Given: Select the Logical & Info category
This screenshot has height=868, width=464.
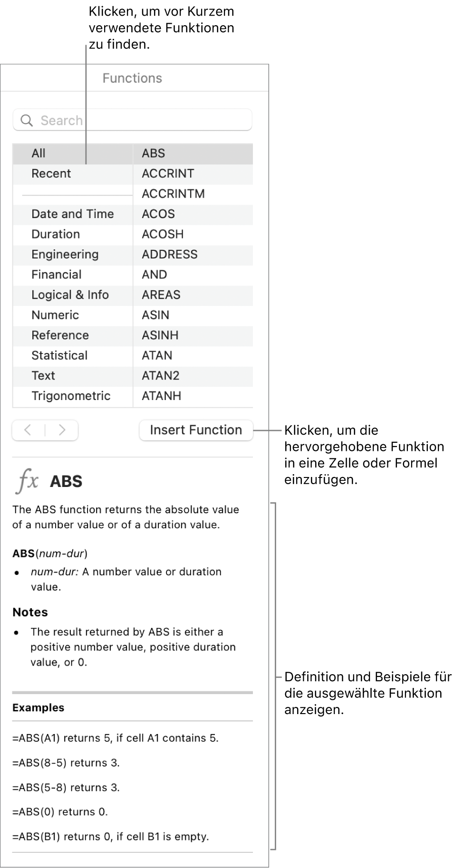Looking at the screenshot, I should point(70,295).
